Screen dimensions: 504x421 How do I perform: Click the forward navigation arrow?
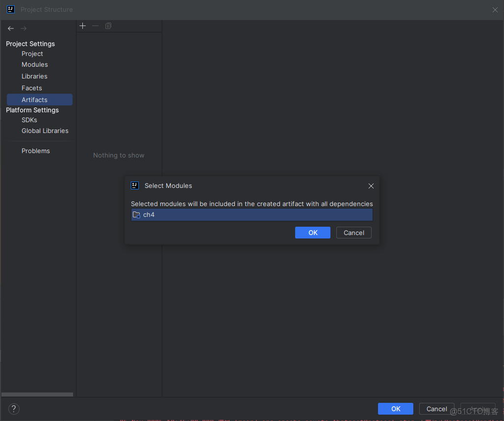point(24,28)
